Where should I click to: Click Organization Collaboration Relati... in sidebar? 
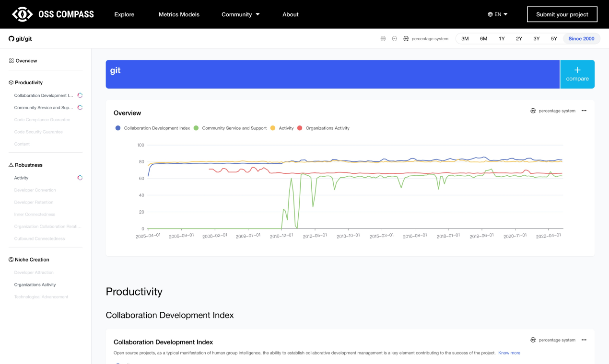pyautogui.click(x=47, y=227)
